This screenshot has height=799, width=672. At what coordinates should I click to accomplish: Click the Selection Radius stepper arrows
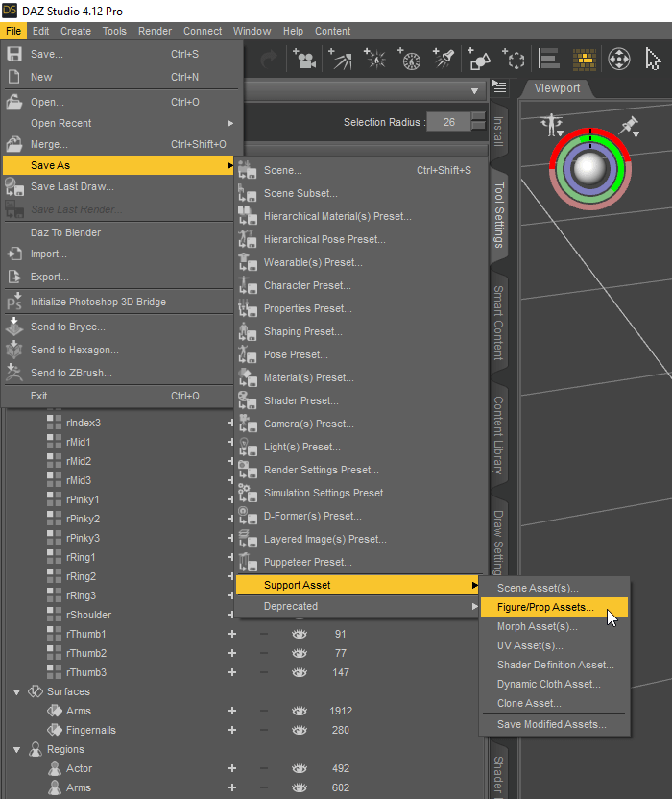(x=478, y=122)
